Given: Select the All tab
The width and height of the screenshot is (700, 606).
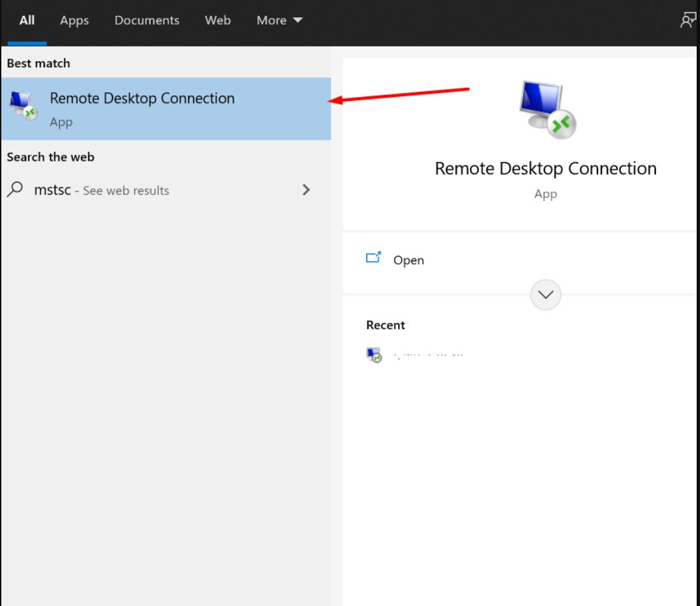Looking at the screenshot, I should coord(27,20).
